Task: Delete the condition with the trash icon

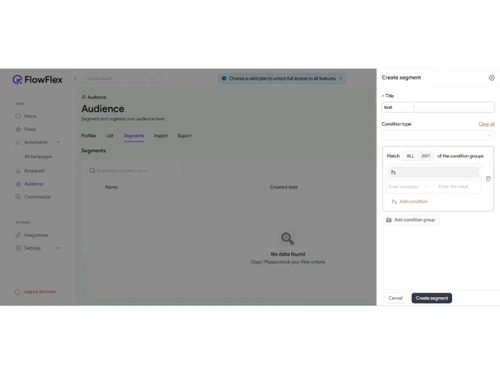Action: [x=488, y=179]
